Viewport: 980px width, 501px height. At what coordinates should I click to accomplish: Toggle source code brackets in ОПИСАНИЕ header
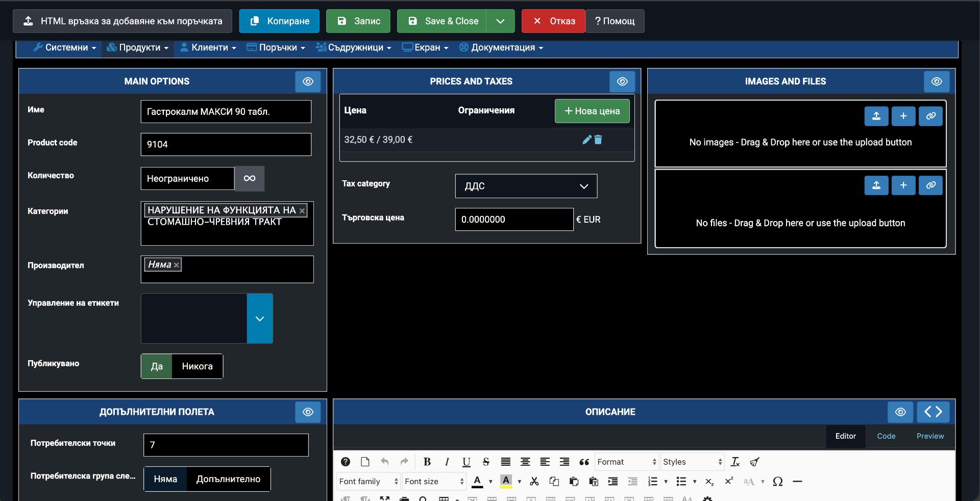click(933, 412)
